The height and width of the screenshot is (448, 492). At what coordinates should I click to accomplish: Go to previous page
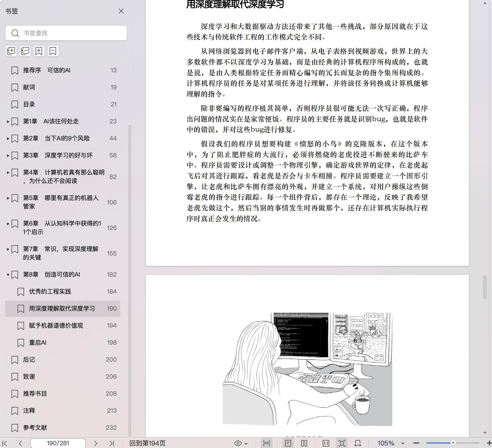tap(21, 443)
